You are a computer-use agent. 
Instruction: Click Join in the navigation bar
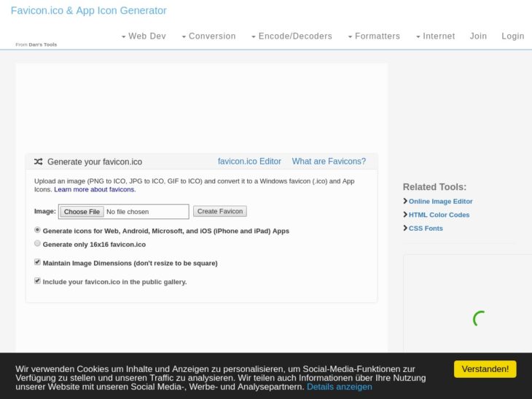[478, 36]
